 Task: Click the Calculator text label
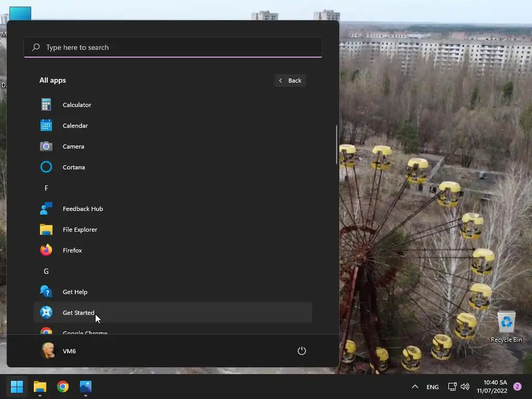(77, 105)
